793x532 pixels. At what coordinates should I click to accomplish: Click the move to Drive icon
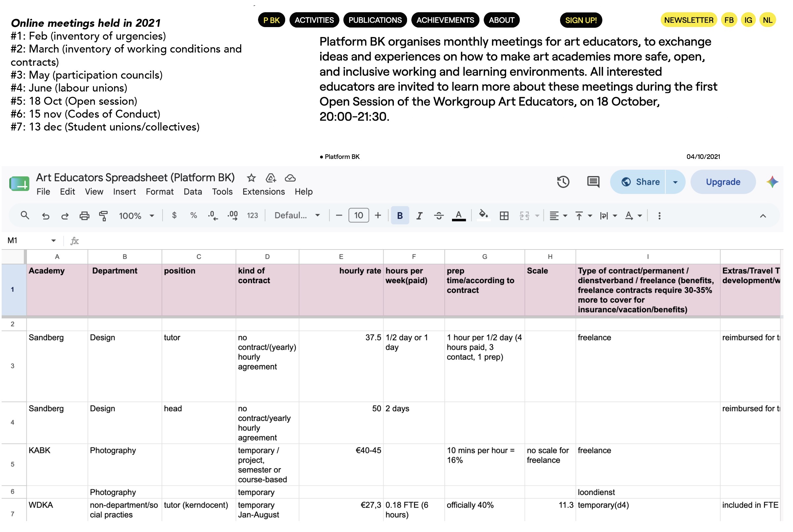click(x=271, y=178)
